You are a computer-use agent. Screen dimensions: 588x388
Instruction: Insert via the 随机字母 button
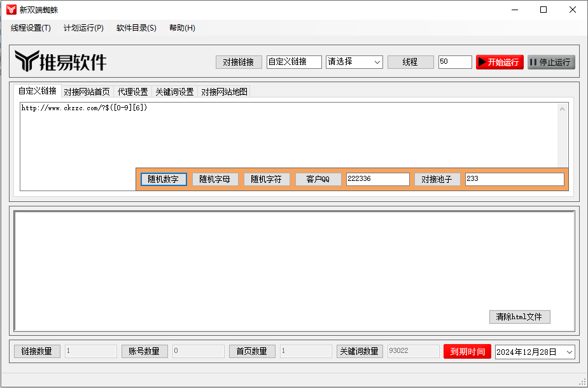(x=215, y=179)
